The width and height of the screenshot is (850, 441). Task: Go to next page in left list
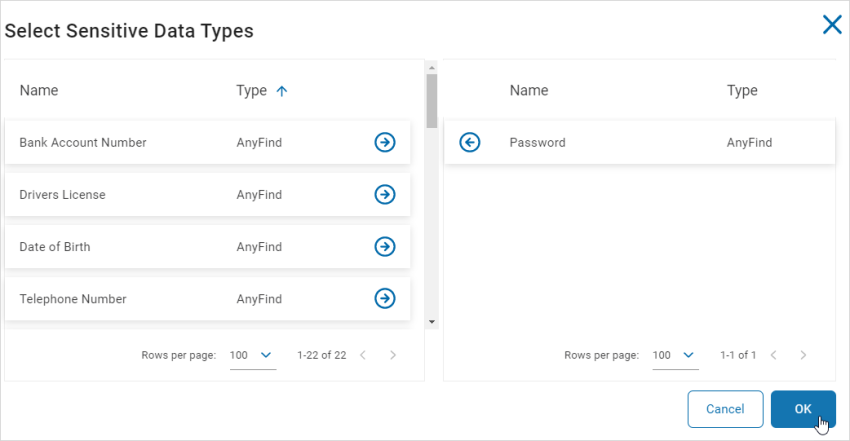click(393, 355)
